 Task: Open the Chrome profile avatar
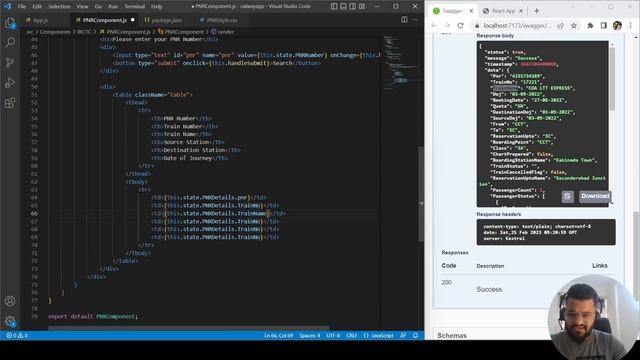(617, 25)
